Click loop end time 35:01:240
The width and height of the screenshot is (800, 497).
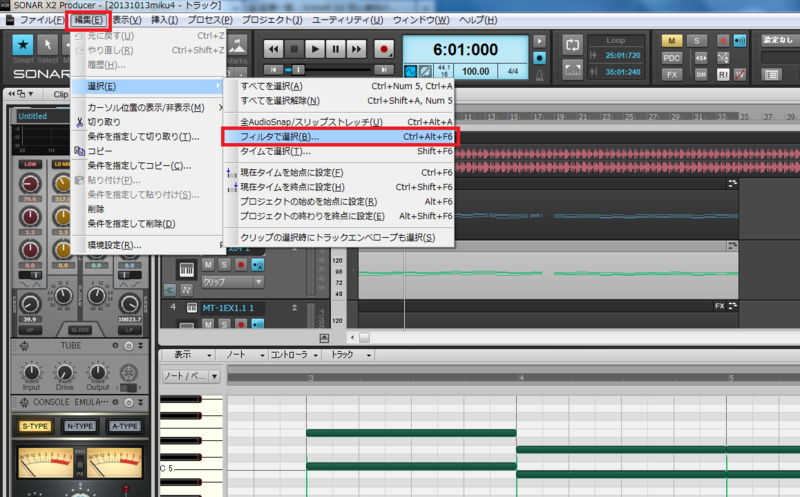click(x=622, y=72)
